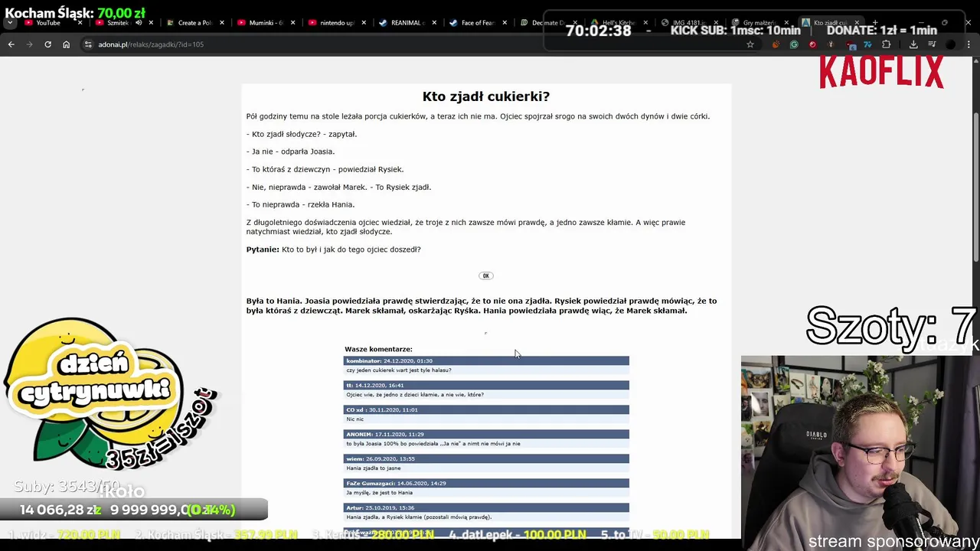Switch to the Szmitek tab
The height and width of the screenshot is (551, 980).
(116, 23)
